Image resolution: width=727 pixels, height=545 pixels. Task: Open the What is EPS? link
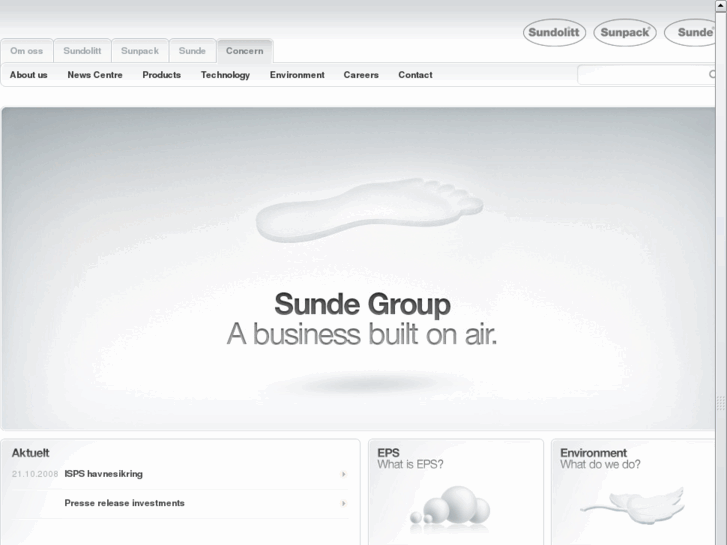(x=410, y=464)
